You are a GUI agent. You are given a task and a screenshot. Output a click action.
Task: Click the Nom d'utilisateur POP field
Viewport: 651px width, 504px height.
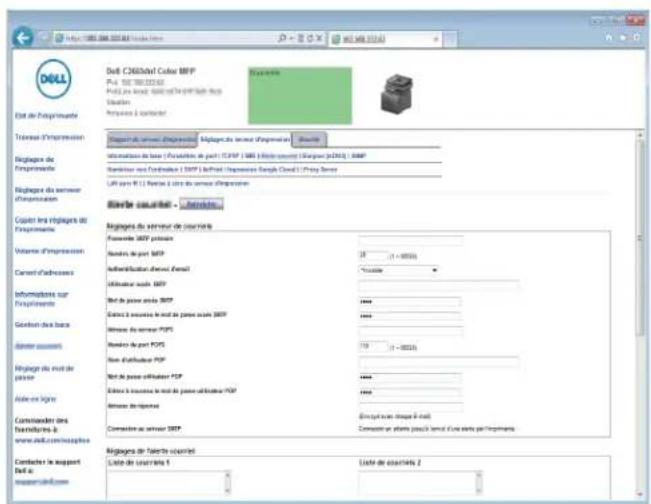pyautogui.click(x=439, y=361)
